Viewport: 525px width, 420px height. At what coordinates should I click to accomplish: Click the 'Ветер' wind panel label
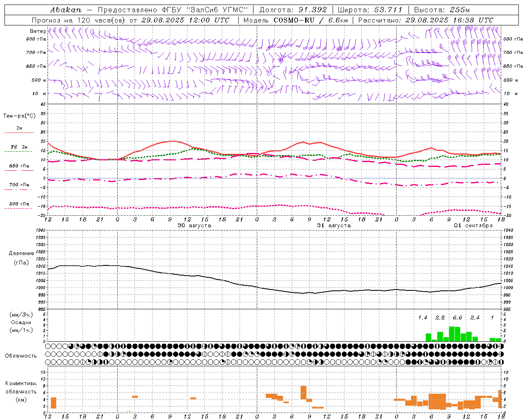pyautogui.click(x=38, y=31)
